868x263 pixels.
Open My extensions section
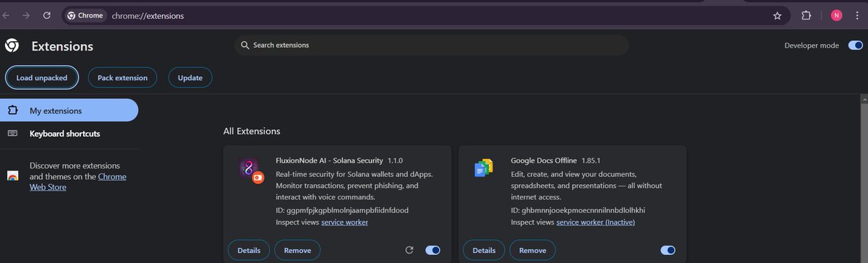point(69,111)
